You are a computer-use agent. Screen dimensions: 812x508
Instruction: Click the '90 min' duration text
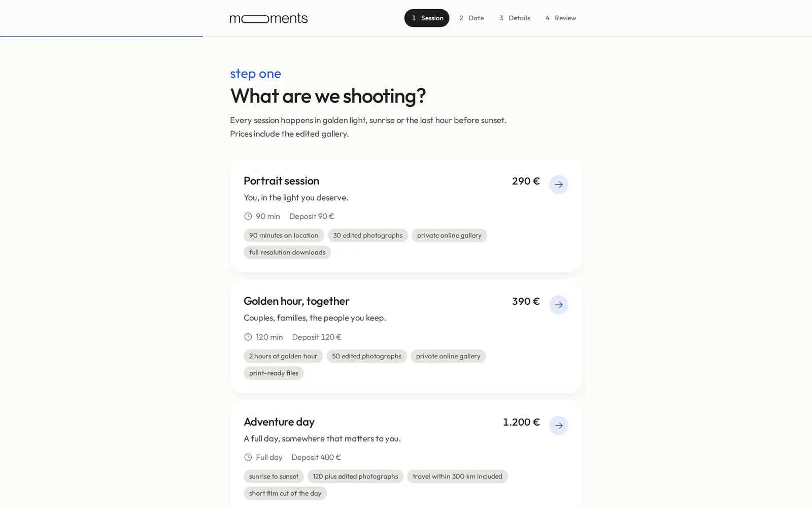tap(268, 216)
